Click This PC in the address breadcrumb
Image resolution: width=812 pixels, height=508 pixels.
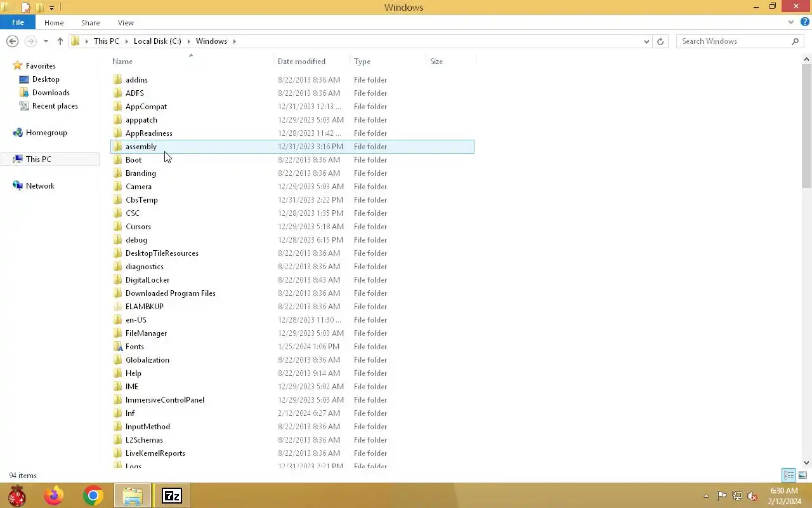pyautogui.click(x=106, y=41)
